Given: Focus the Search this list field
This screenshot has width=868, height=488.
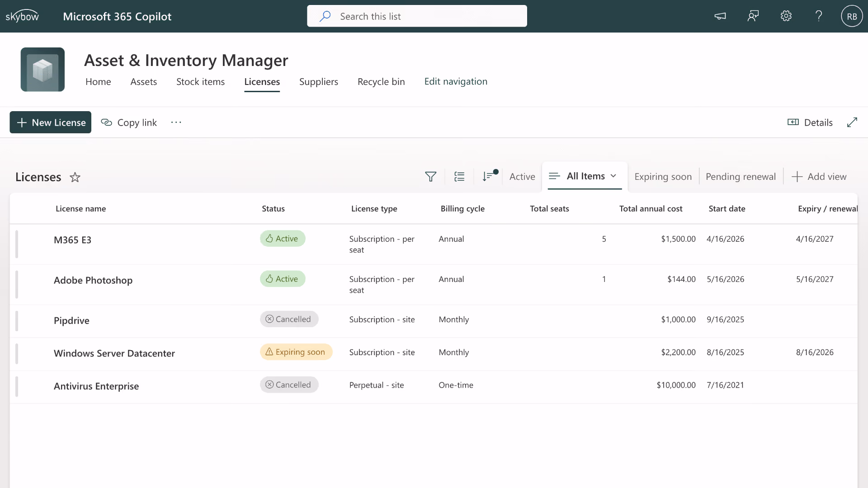Looking at the screenshot, I should (417, 16).
